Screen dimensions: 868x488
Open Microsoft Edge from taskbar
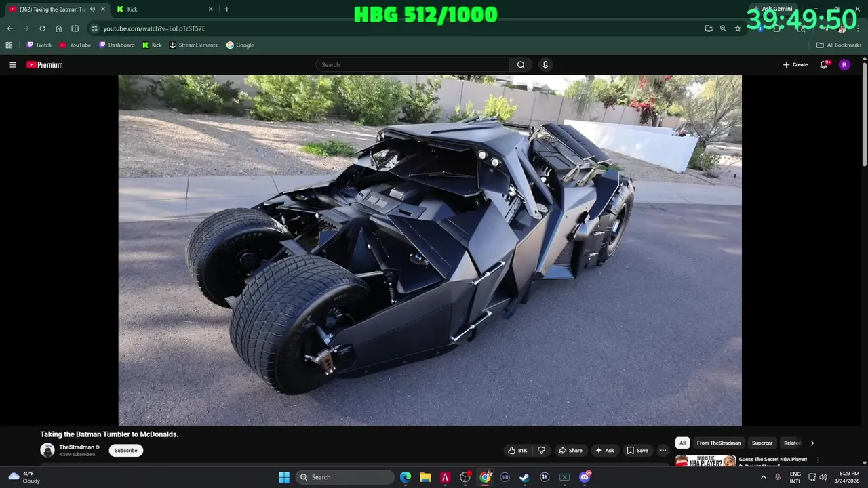pyautogui.click(x=406, y=477)
